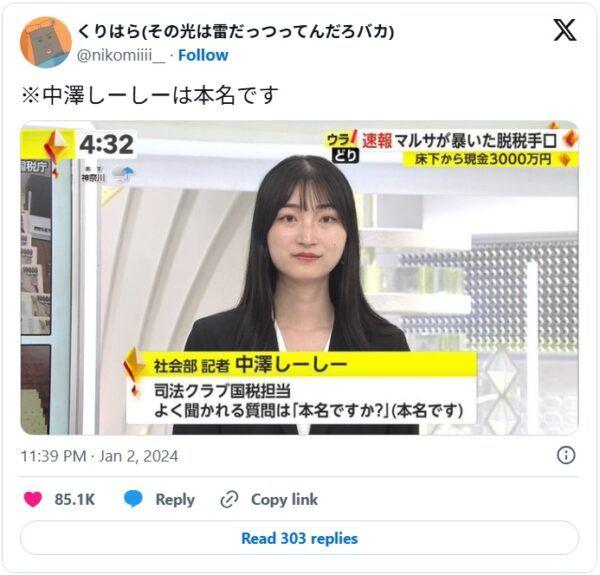This screenshot has width=600, height=575.
Task: Click the 85.1K likes count
Action: point(75,499)
